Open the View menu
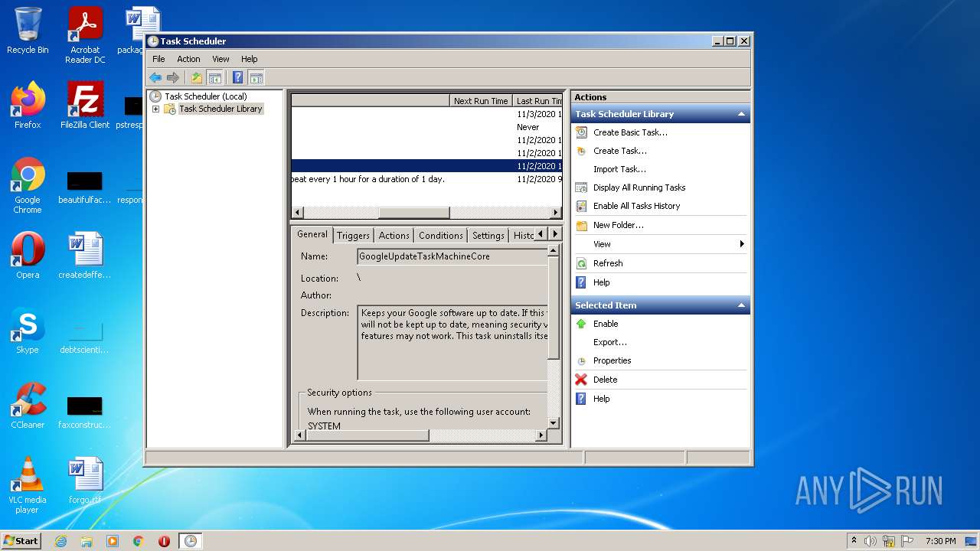The height and width of the screenshot is (551, 980). pos(220,59)
